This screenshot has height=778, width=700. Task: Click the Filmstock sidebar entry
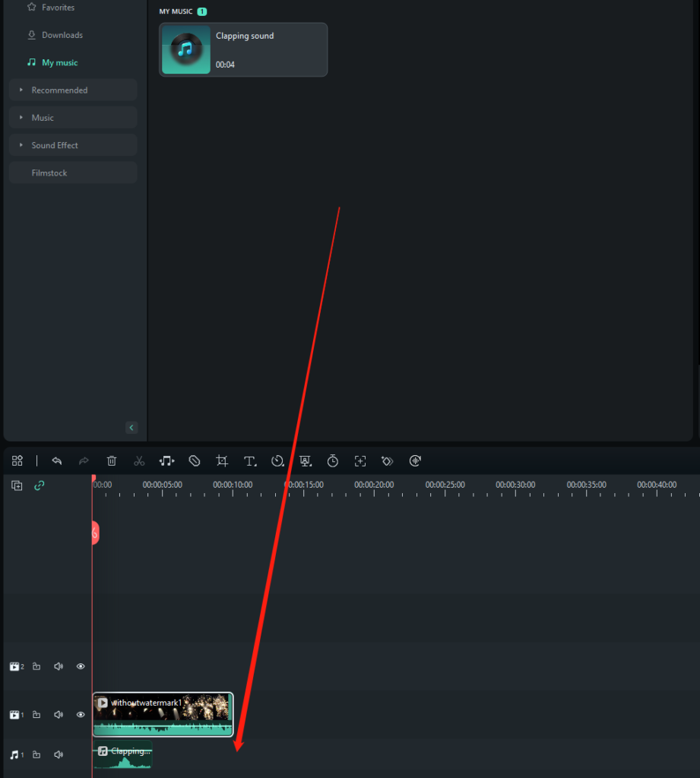72,172
